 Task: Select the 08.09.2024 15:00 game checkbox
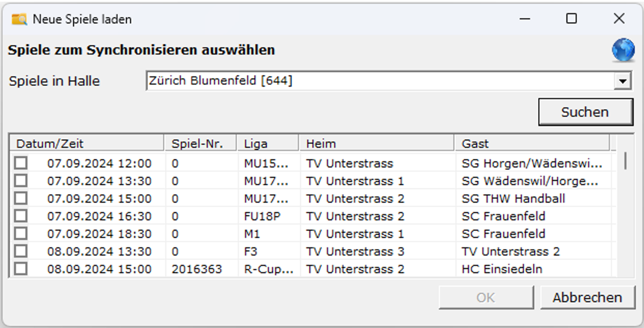[x=21, y=269]
